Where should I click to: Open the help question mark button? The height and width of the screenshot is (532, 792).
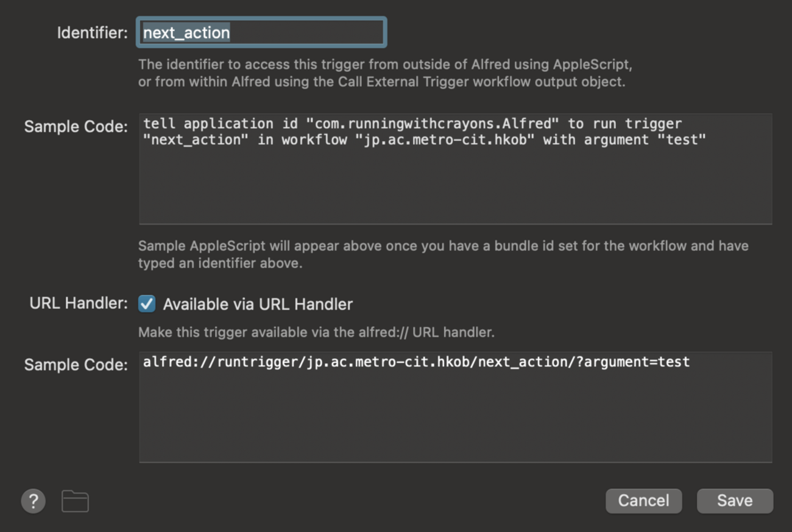(x=33, y=501)
